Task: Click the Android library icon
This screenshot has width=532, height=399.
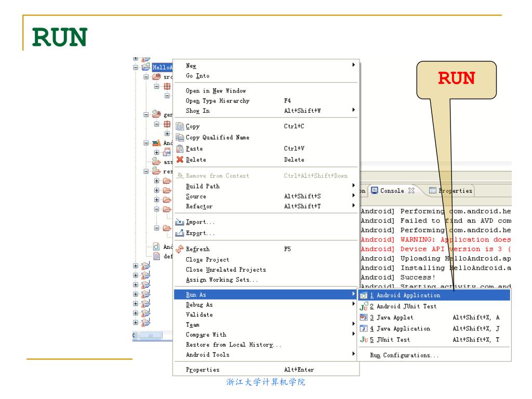Action: tap(156, 143)
